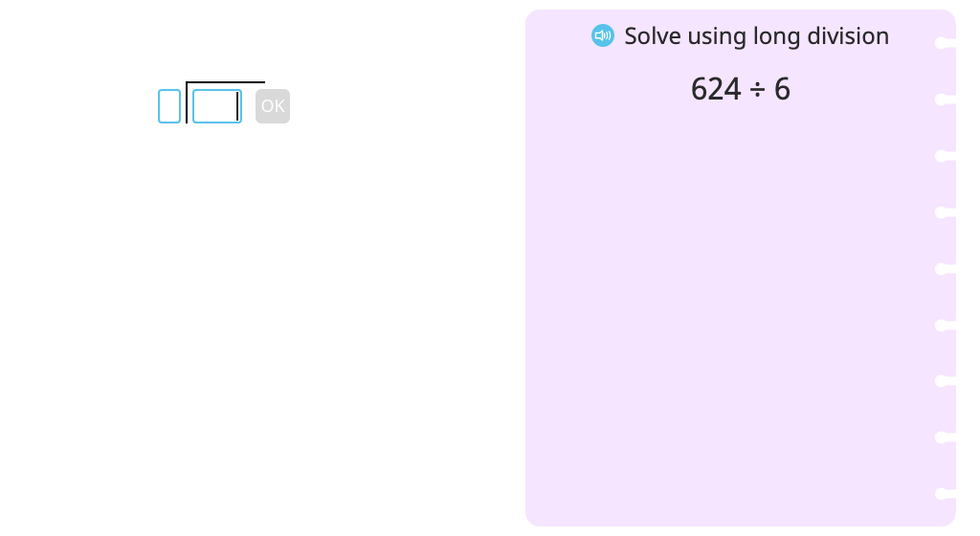The height and width of the screenshot is (536, 980).
Task: Click the word 'Solve' in the heading
Action: [x=653, y=36]
